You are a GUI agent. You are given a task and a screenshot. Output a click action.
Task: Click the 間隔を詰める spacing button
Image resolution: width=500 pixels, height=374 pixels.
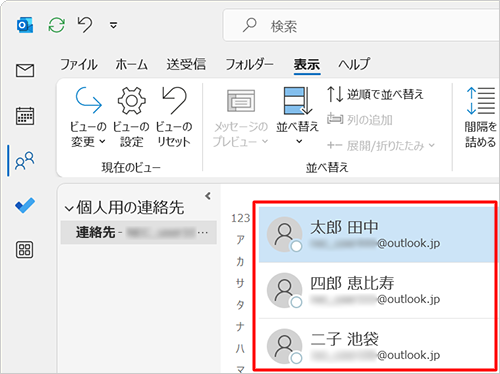pos(480,117)
